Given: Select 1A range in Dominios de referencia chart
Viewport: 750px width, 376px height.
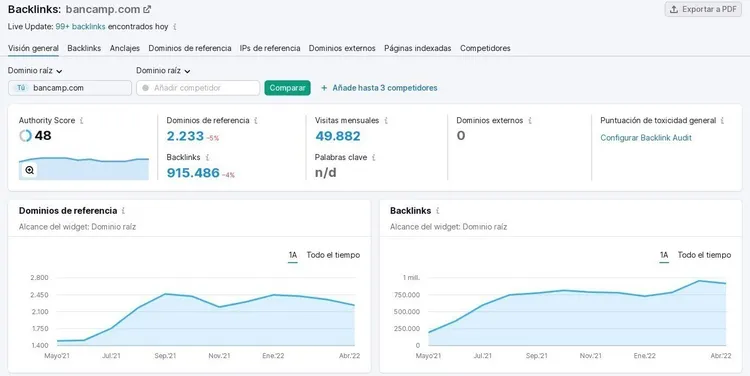Looking at the screenshot, I should click(x=293, y=255).
